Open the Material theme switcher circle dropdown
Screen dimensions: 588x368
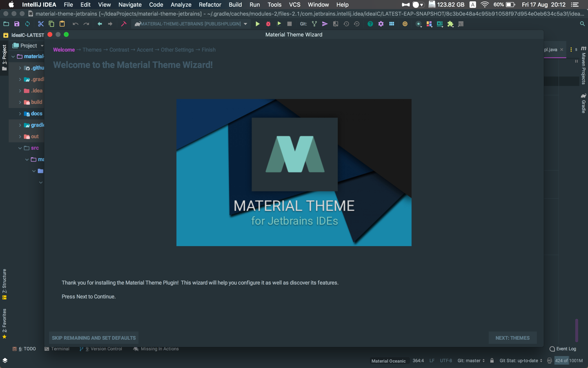click(419, 24)
